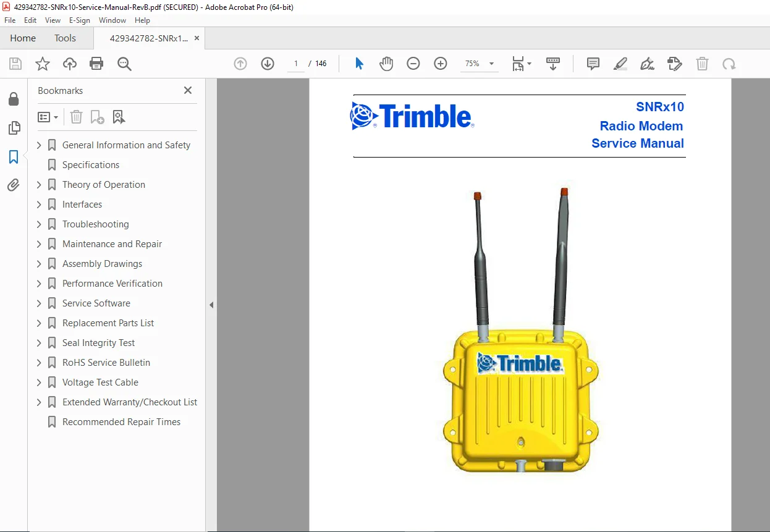Activate the hand pan tool
The width and height of the screenshot is (770, 532).
point(386,64)
